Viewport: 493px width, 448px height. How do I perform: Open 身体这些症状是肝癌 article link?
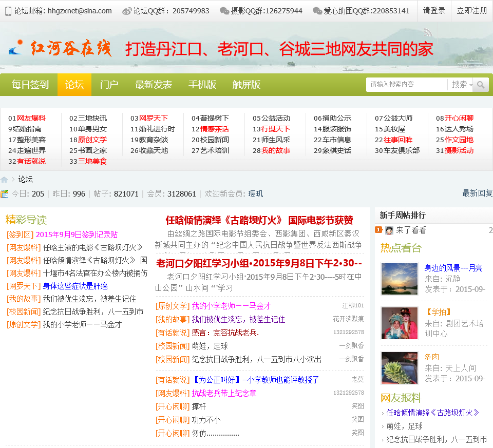pyautogui.click(x=75, y=286)
